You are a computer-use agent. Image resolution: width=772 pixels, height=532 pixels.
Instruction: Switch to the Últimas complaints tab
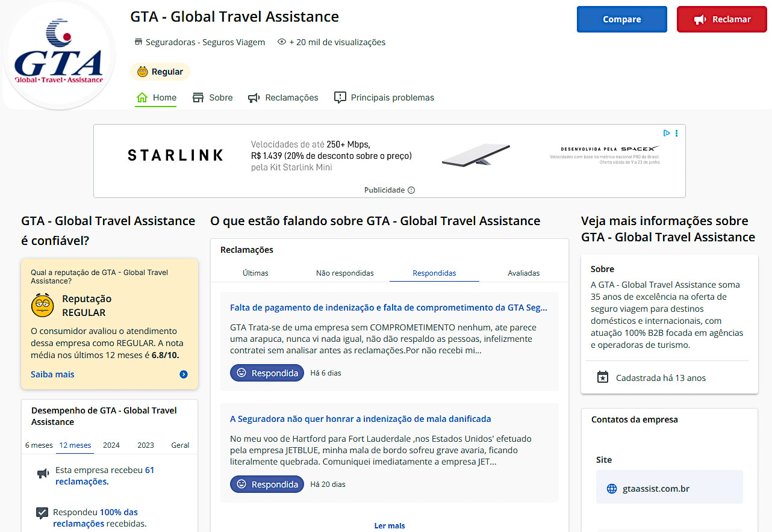pyautogui.click(x=255, y=273)
